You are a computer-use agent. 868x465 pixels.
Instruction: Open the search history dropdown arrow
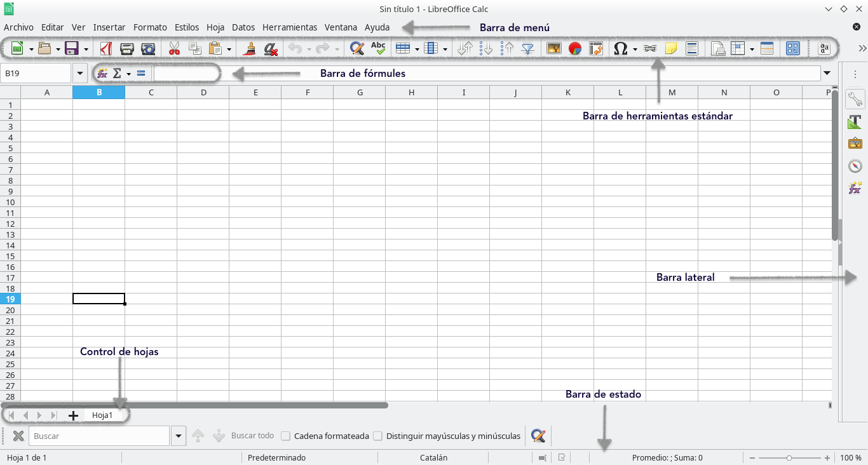[178, 436]
